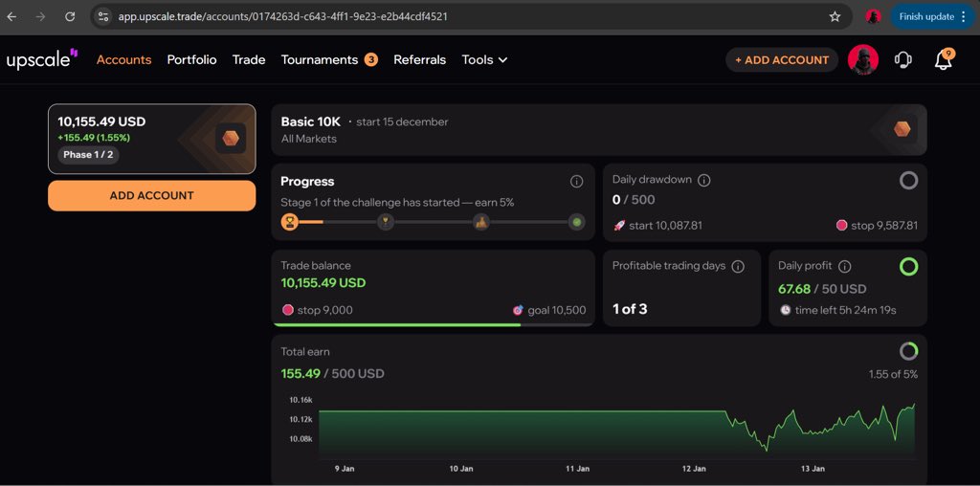Viewport: 980px width, 486px height.
Task: Click the 67.68 / 50 USD value
Action: coord(822,289)
